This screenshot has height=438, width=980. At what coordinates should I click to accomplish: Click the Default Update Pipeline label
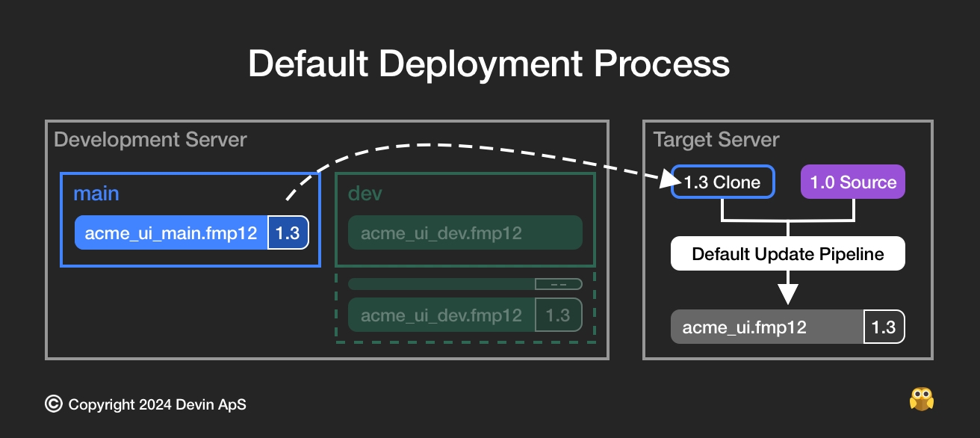click(787, 254)
